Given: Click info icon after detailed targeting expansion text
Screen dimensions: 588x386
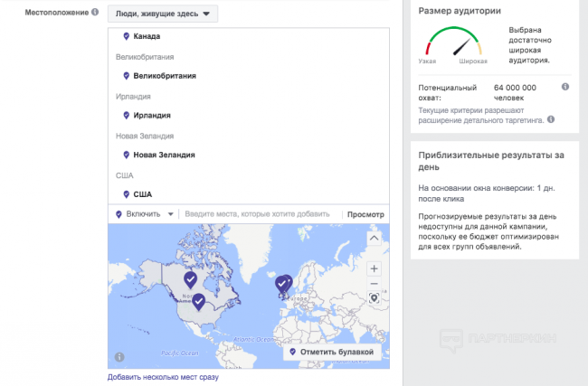Looking at the screenshot, I should click(x=551, y=119).
